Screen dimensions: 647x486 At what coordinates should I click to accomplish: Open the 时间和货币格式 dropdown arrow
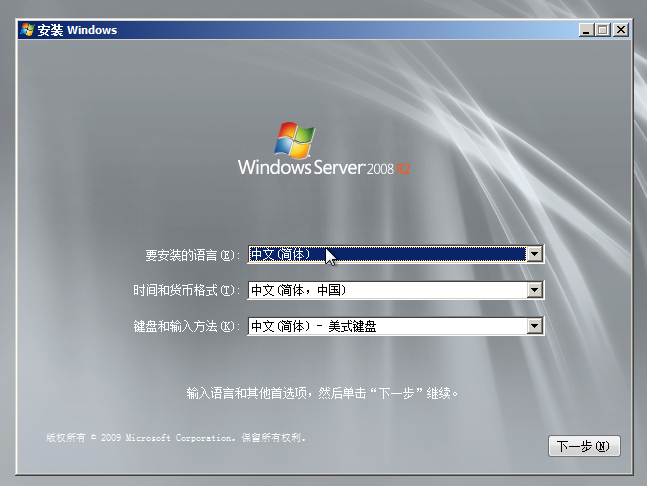coord(534,290)
